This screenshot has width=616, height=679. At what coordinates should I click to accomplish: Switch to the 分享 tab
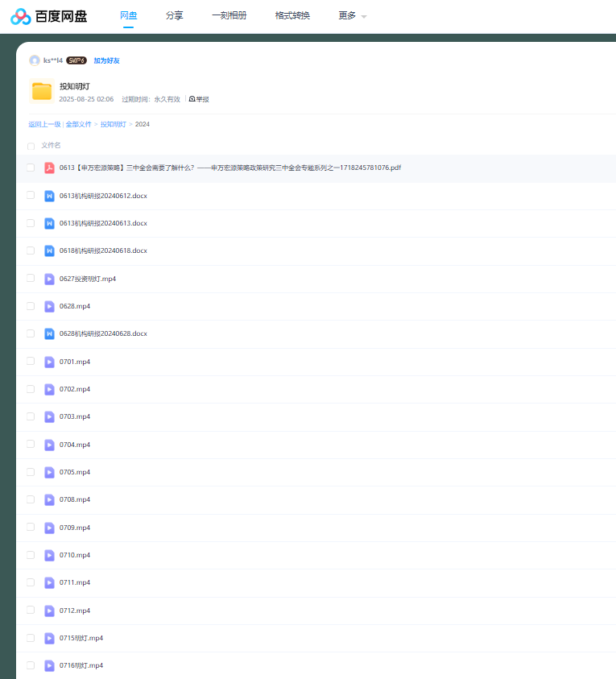coord(174,15)
